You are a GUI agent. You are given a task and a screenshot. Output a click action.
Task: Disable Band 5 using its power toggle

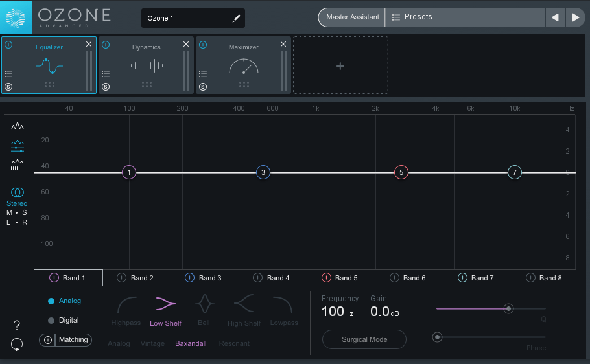tap(326, 278)
